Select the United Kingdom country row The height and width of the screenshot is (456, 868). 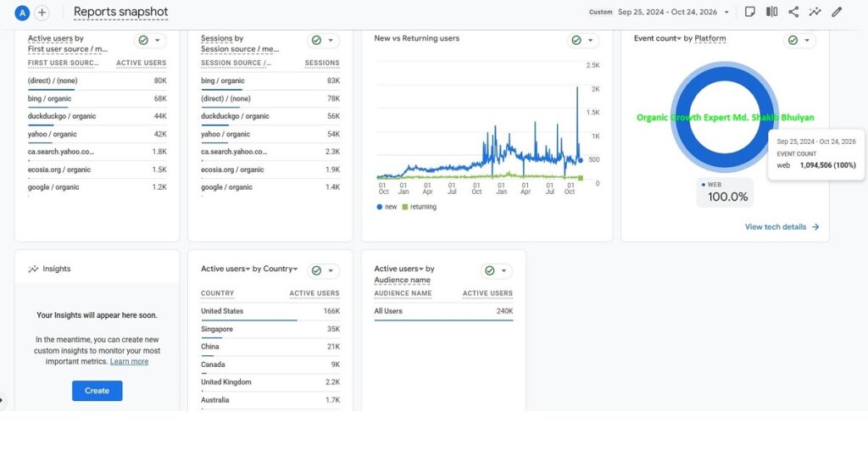pyautogui.click(x=270, y=382)
